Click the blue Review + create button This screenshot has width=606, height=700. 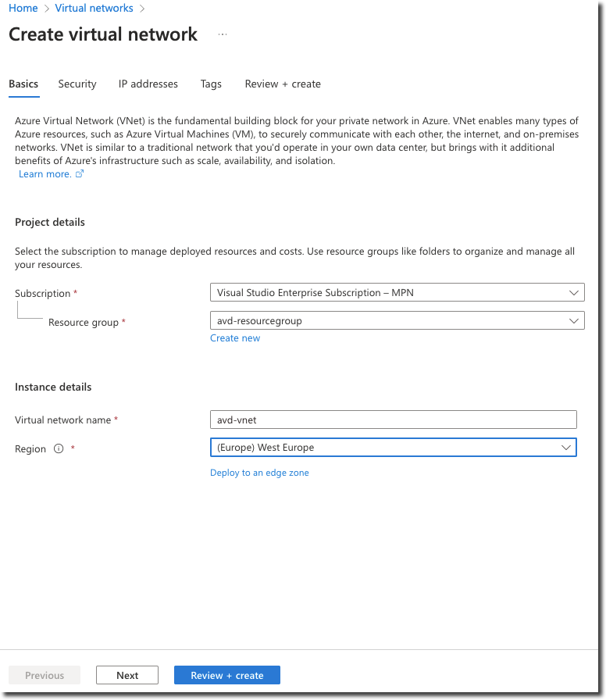click(227, 675)
